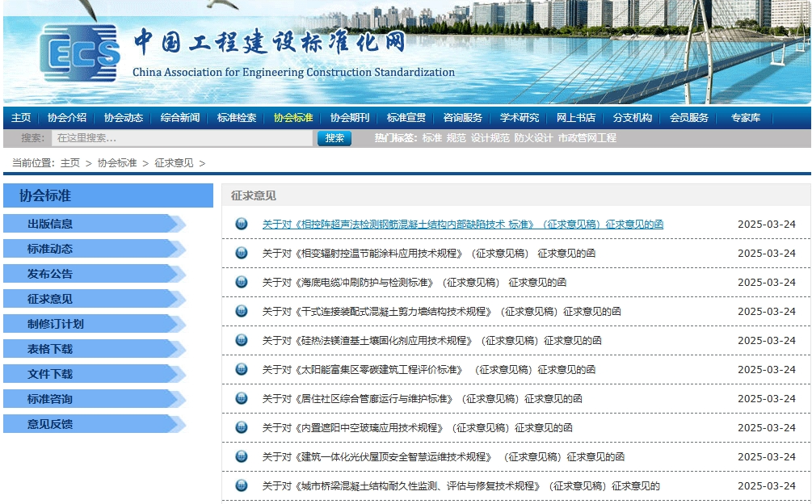Open 建筑一体化光伏屋顶 notice link

443,456
